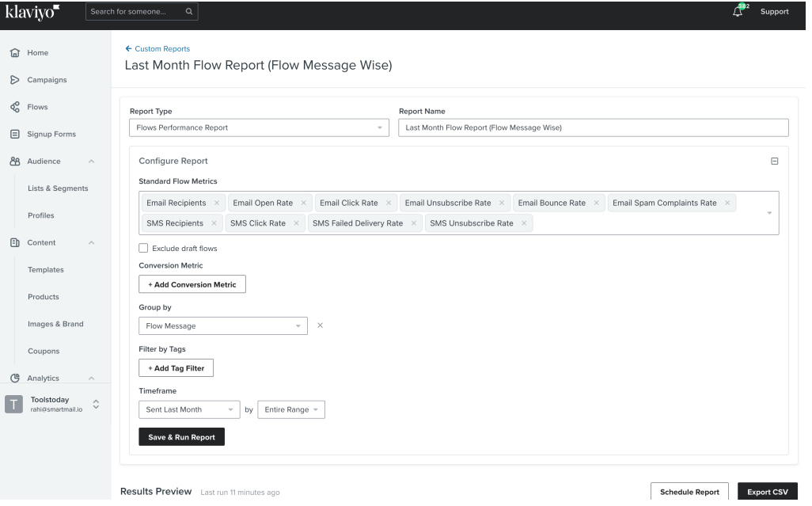Open the notifications bell
Image resolution: width=812 pixels, height=506 pixels.
(738, 11)
